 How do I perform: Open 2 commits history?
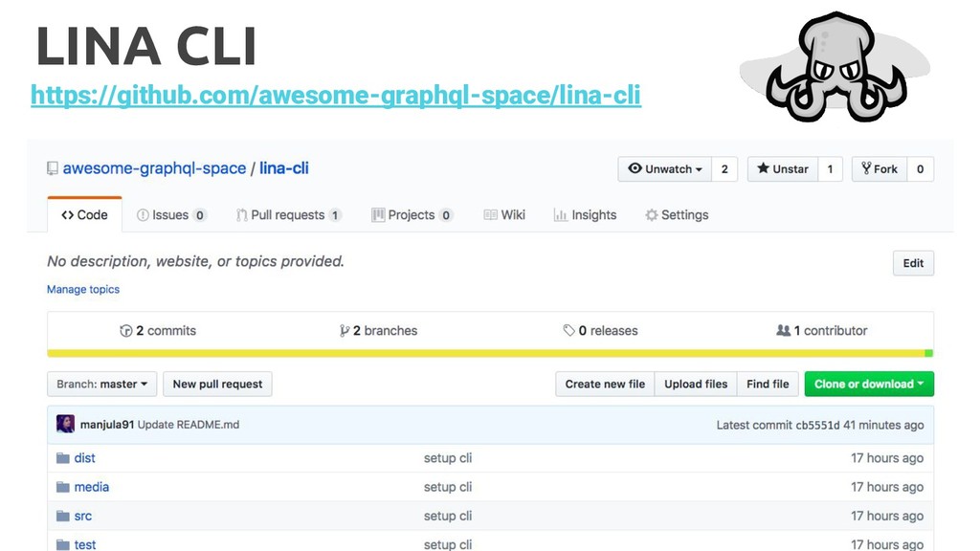tap(158, 331)
